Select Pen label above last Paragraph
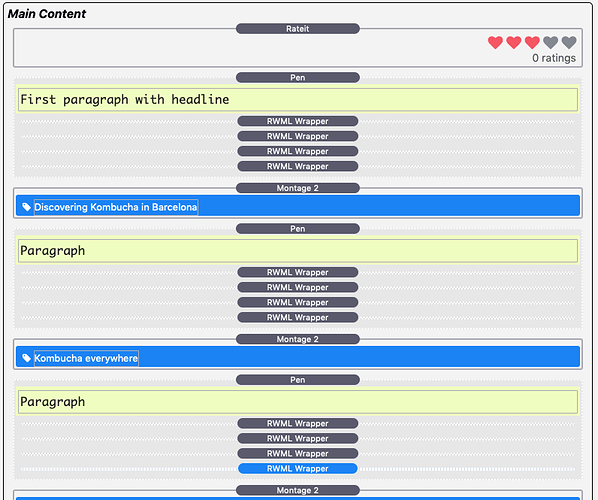 297,379
